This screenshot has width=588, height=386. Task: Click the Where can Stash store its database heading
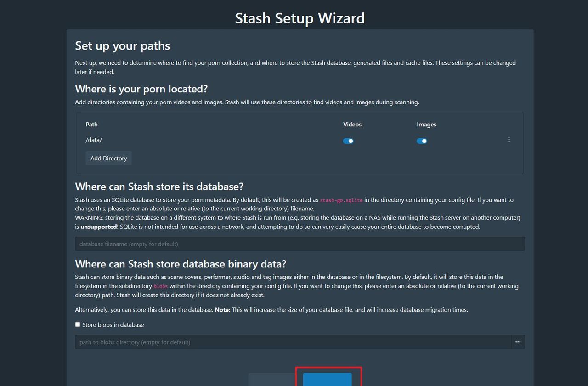[x=159, y=187]
